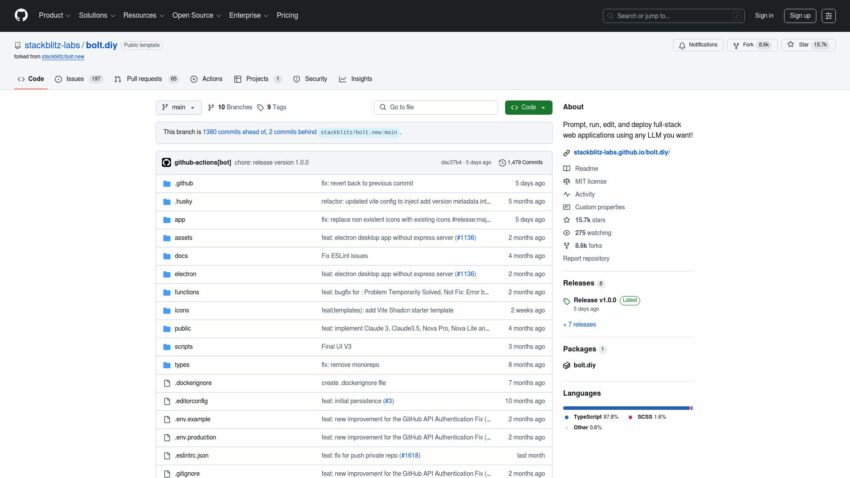Image resolution: width=850 pixels, height=478 pixels.
Task: Expand the Solutions menu
Action: pos(96,15)
